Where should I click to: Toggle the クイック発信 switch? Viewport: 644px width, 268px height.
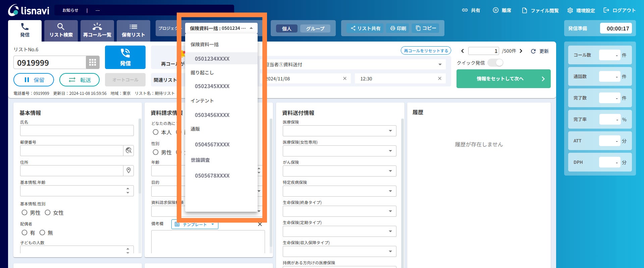point(495,63)
